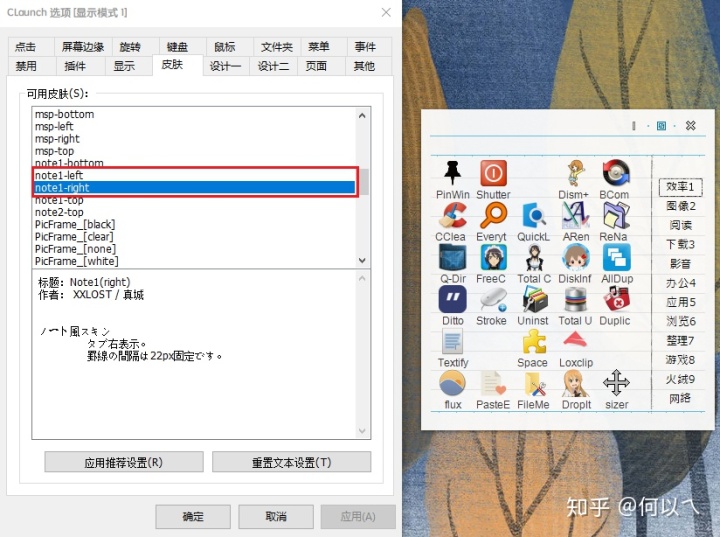The height and width of the screenshot is (537, 720).
Task: Confirm with the 确定 button
Action: tap(193, 517)
